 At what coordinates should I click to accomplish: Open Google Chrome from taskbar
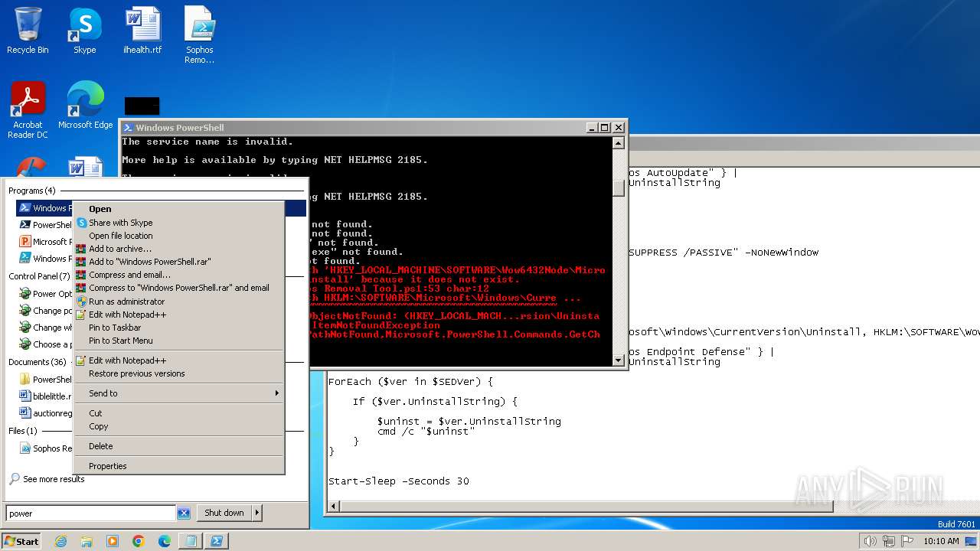point(139,541)
